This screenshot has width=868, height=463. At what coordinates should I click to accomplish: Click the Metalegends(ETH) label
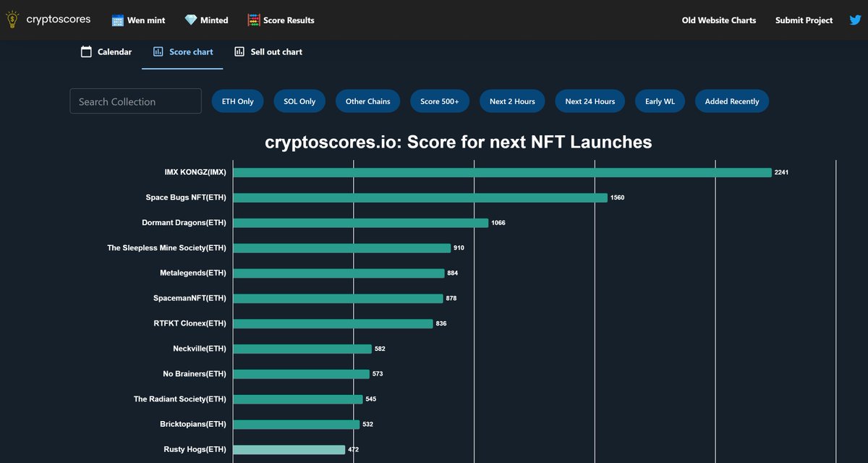[193, 273]
